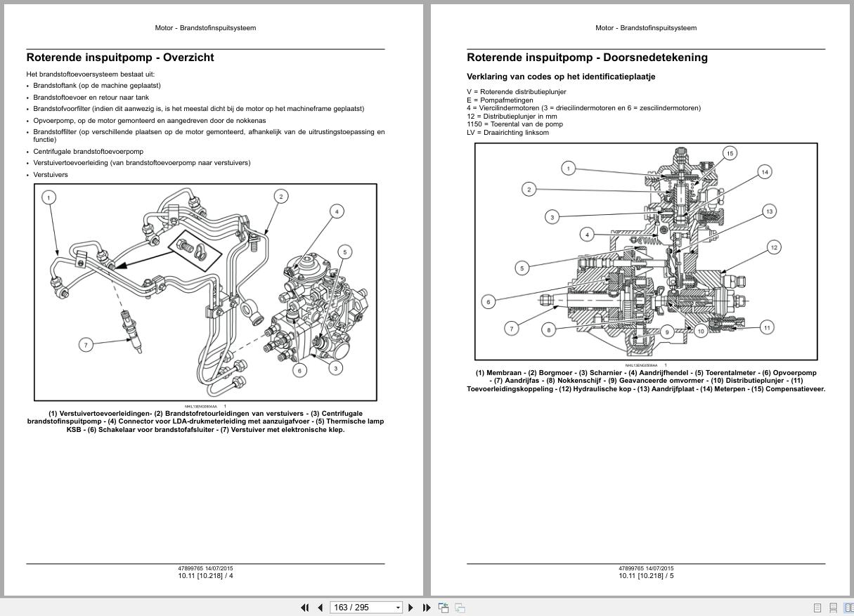Click bullet 'Brandstoftank (op de machine geplaatst)'
Screen dimensions: 854x616
97,86
